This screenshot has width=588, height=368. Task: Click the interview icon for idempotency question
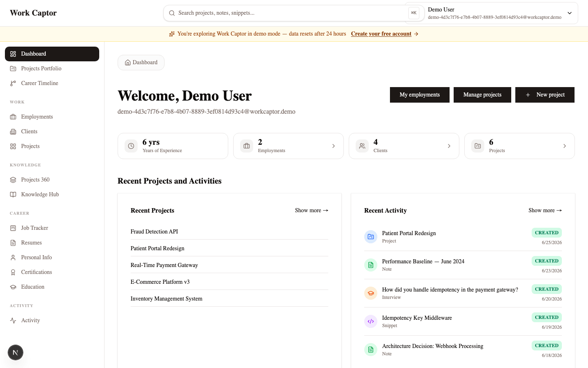tap(371, 293)
